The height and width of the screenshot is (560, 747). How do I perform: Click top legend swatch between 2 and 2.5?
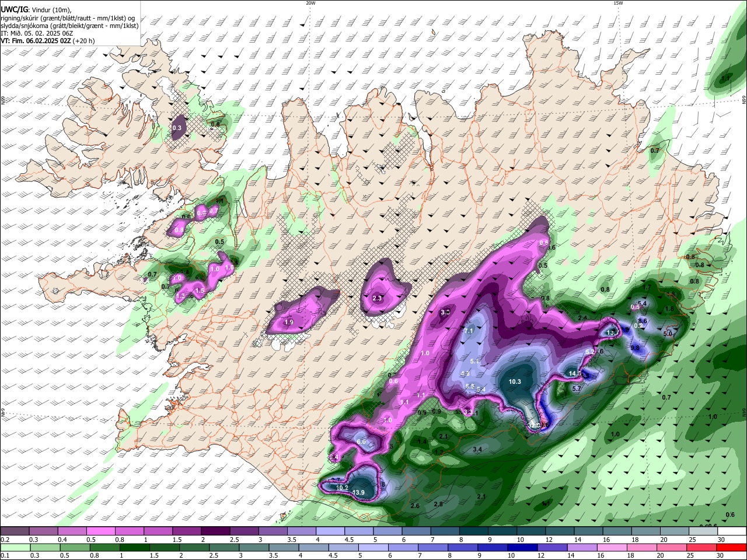tap(215, 531)
